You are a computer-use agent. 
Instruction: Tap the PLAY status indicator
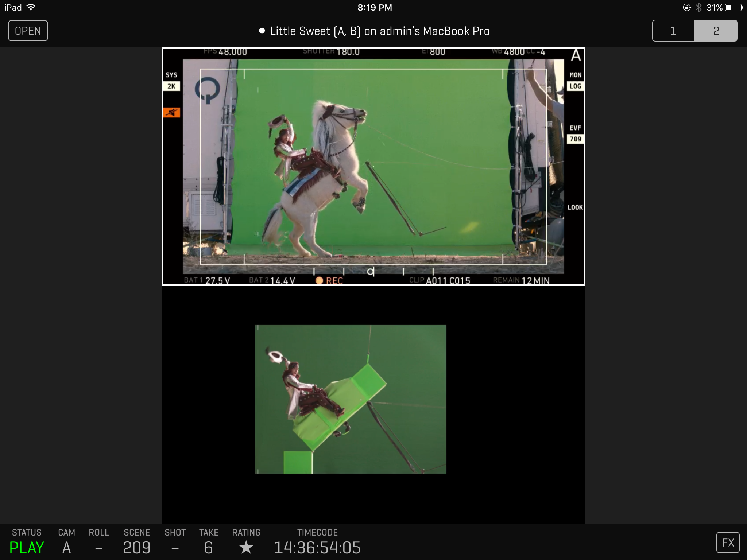pyautogui.click(x=27, y=547)
